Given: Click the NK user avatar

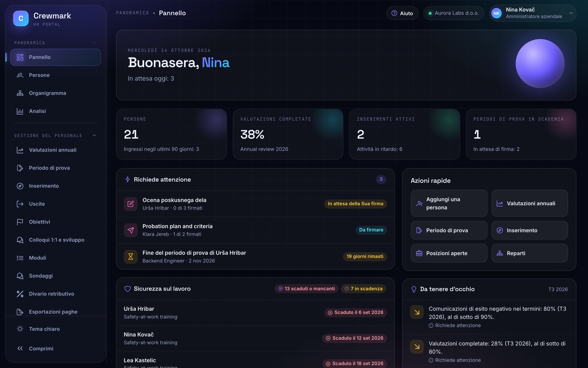Looking at the screenshot, I should point(496,13).
